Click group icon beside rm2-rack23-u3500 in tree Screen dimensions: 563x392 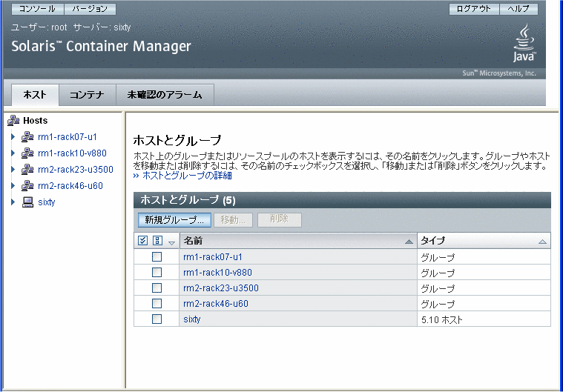(x=27, y=169)
